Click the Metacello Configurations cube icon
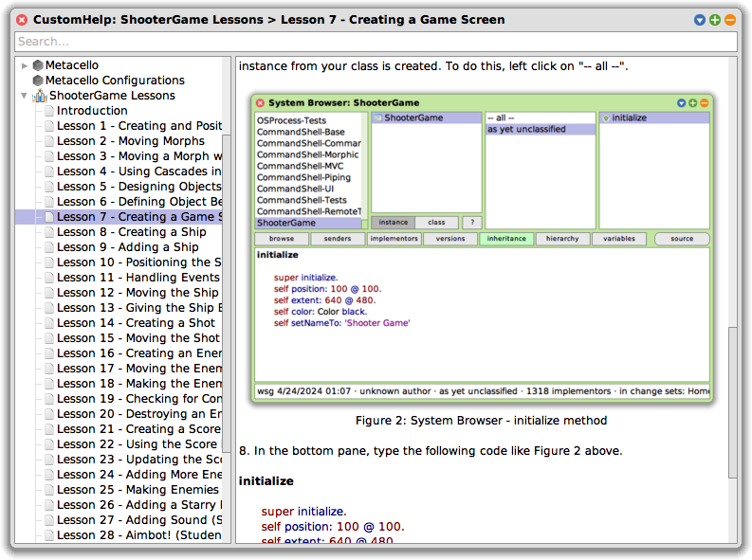Screen dimensions: 752x560 [x=38, y=81]
